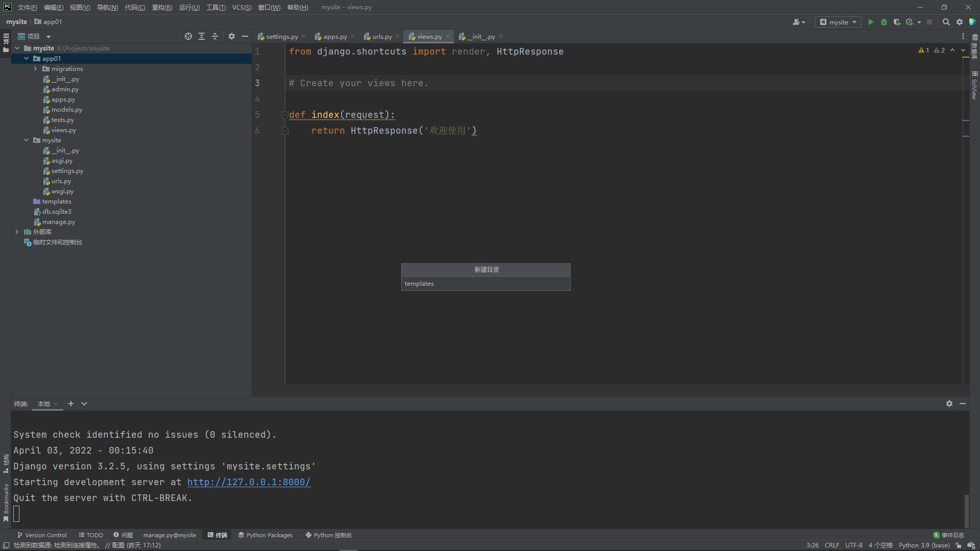This screenshot has height=551, width=980.
Task: Change CRLF line separator
Action: 832,545
